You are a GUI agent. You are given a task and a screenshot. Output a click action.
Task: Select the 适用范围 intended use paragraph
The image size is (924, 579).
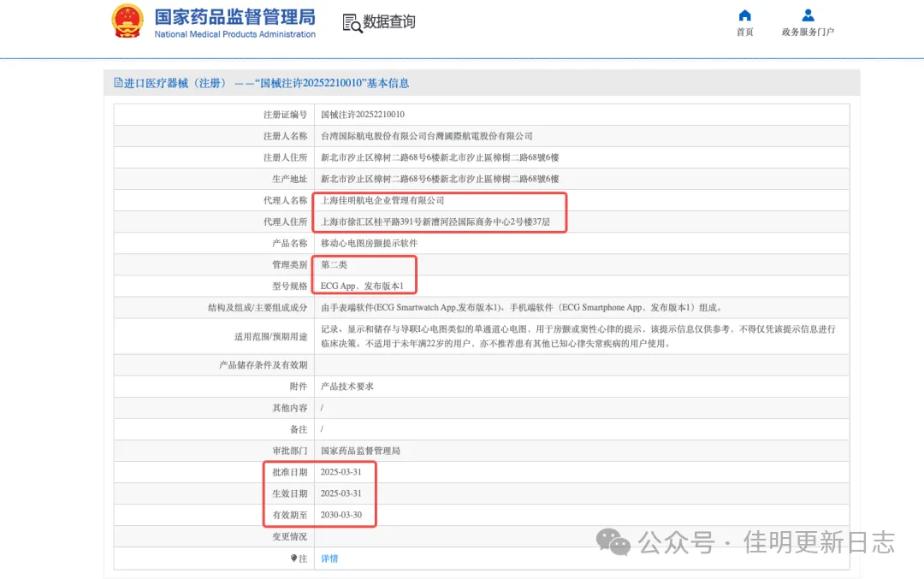pyautogui.click(x=578, y=336)
